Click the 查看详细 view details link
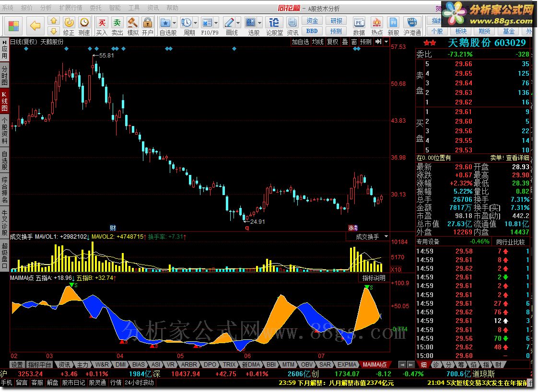The image size is (538, 392). pos(517,158)
